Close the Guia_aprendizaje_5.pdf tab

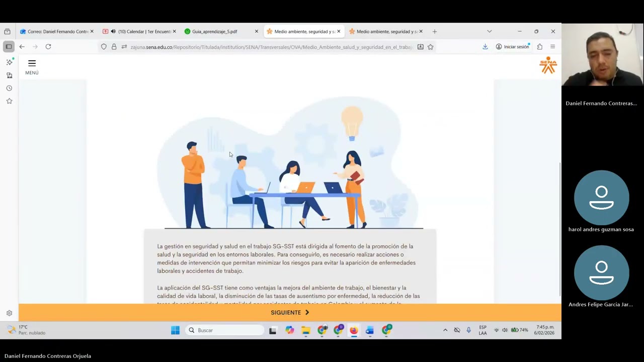point(256,31)
